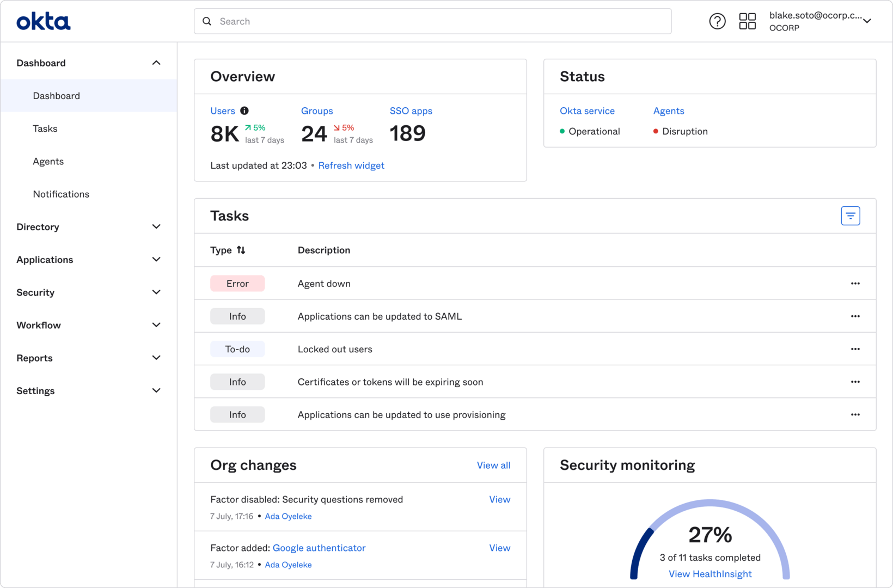Viewport: 893px width, 588px height.
Task: Click the info icon next to Users
Action: click(244, 111)
